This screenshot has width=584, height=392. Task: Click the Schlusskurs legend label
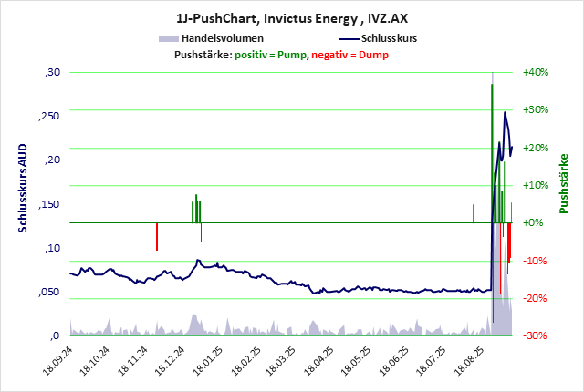click(x=389, y=38)
